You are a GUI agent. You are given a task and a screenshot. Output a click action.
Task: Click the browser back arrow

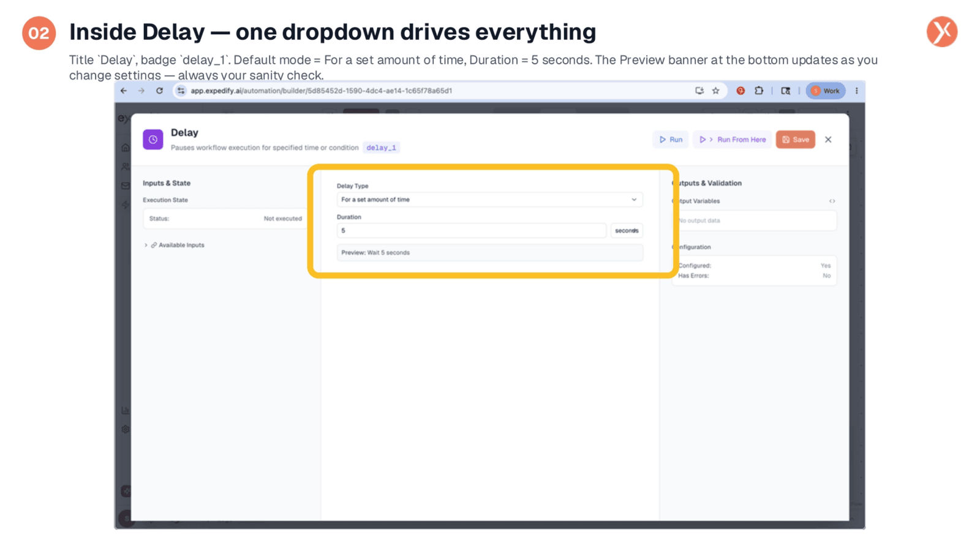(x=124, y=91)
